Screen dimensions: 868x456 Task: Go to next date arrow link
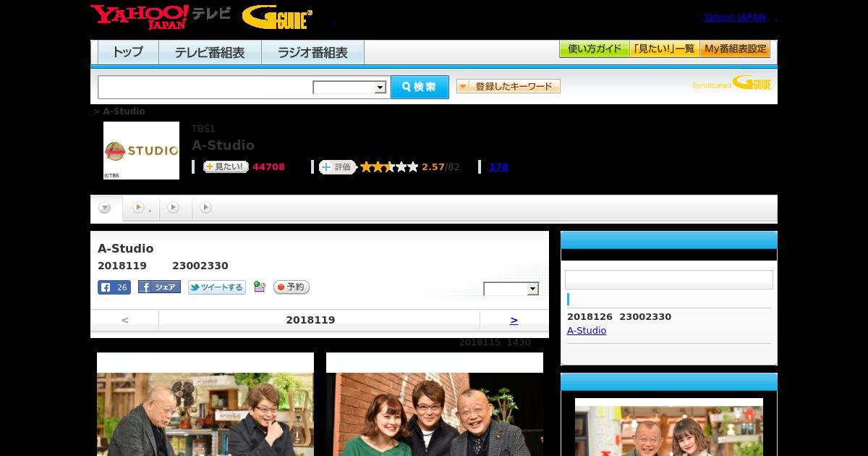514,320
